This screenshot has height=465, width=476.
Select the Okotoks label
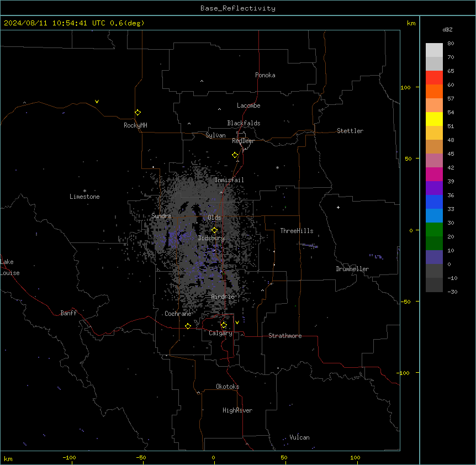tap(228, 387)
